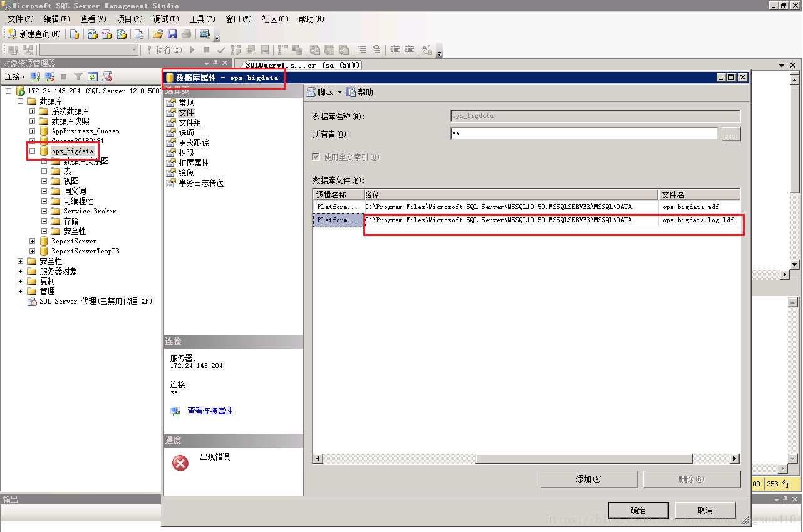
Task: Select SQL Server Agent (代理) tree node
Action: pos(96,301)
